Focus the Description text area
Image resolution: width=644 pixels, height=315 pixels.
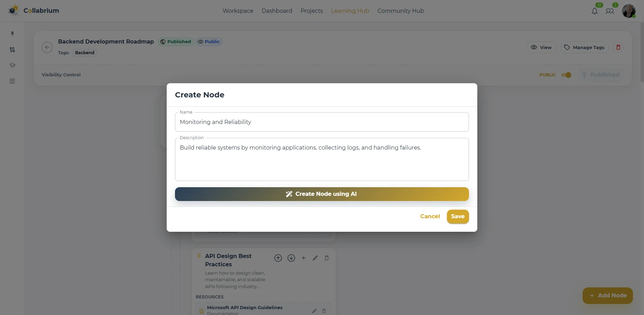coord(322,159)
